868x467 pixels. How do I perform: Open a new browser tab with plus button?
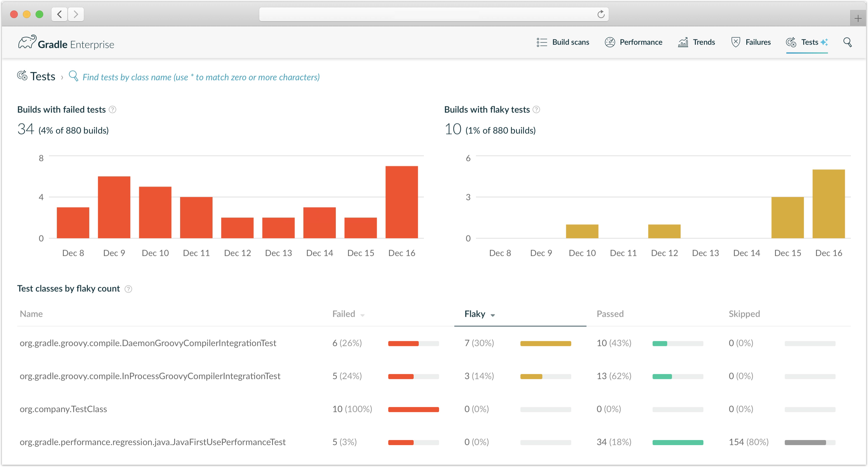(x=858, y=18)
